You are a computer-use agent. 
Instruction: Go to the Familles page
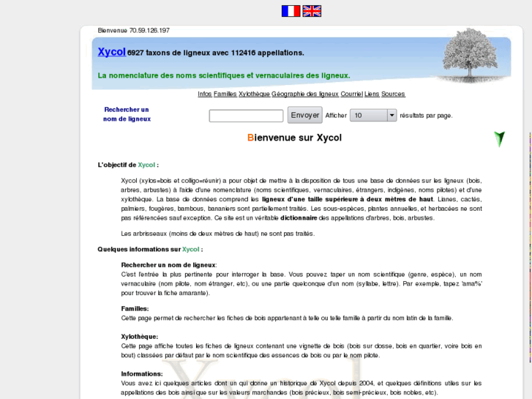(225, 94)
